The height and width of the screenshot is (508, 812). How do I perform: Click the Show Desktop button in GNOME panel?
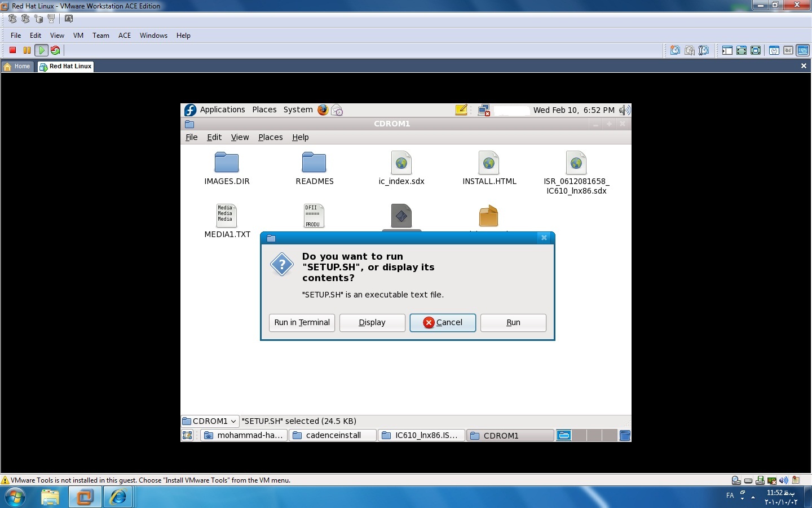point(188,435)
